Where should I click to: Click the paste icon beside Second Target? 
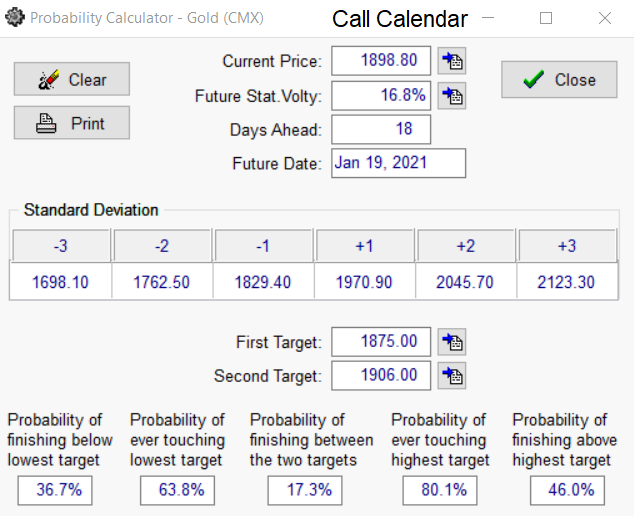pos(452,376)
